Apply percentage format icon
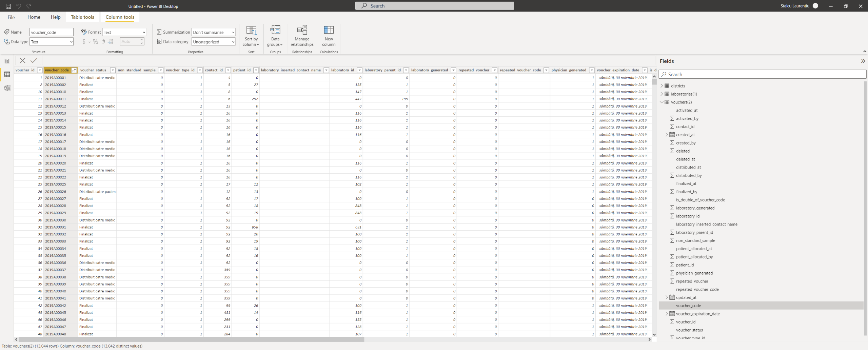Screen dimensions: 868x350 coord(96,42)
